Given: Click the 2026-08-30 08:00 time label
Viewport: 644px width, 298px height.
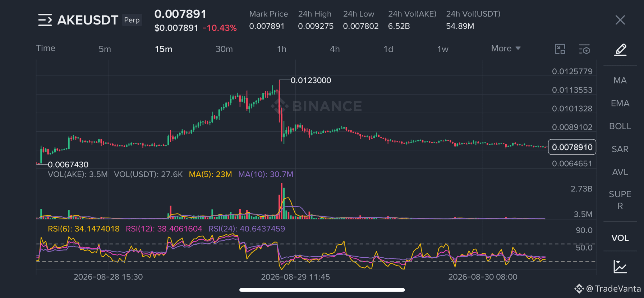Looking at the screenshot, I should 483,277.
